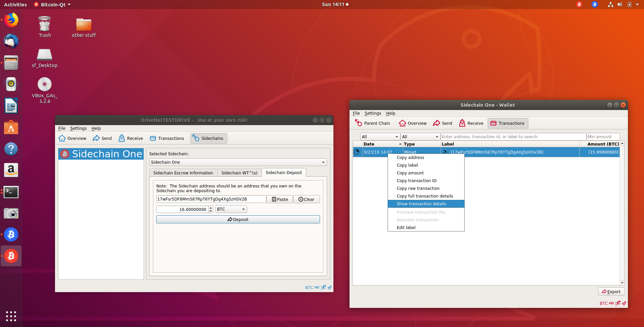
Task: Sort by Amount (BTC) column header
Action: pos(599,144)
